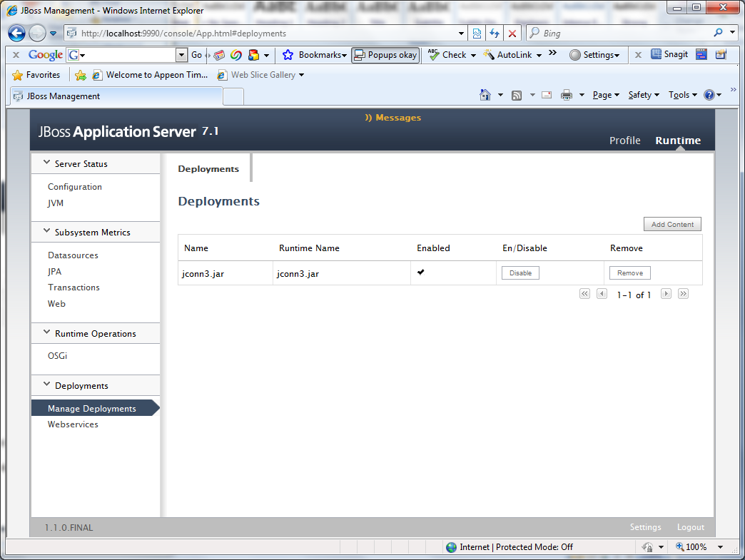Viewport: 745px width, 560px height.
Task: Open Welcome to Appeon favorite link
Action: [x=150, y=75]
